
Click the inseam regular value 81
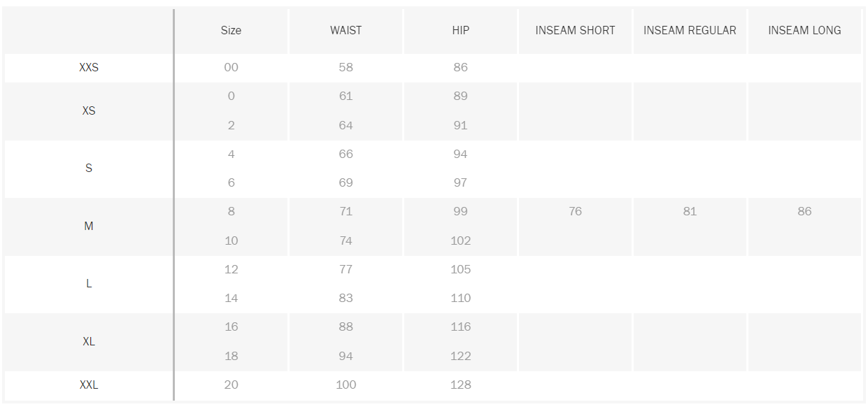[690, 212]
